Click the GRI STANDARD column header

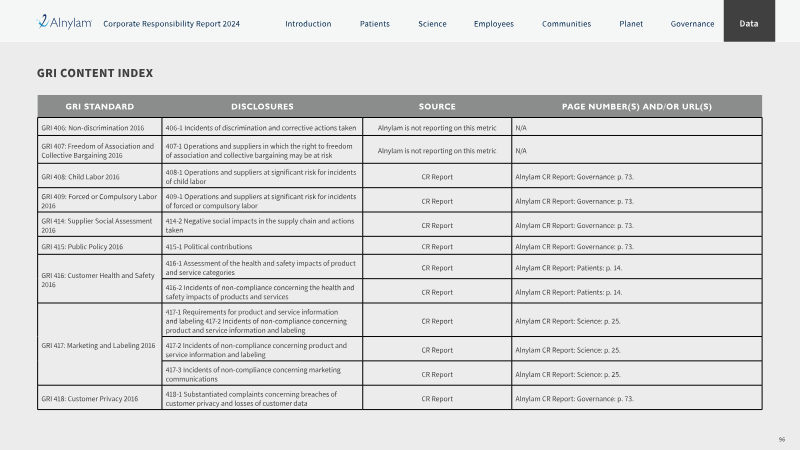tap(99, 106)
